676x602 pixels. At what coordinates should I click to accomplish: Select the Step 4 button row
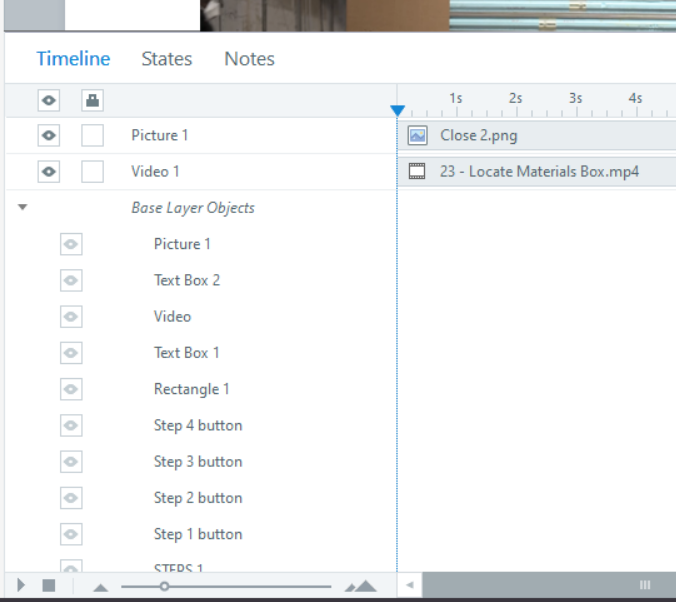coord(198,425)
